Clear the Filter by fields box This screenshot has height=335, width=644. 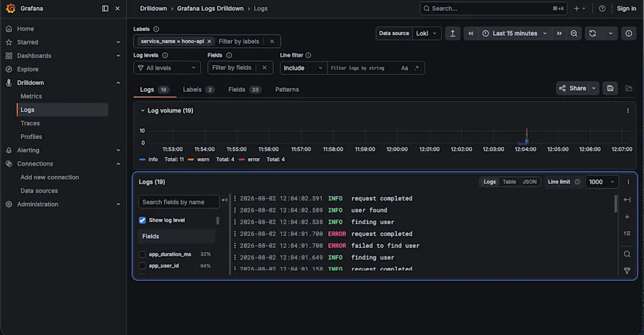[265, 68]
